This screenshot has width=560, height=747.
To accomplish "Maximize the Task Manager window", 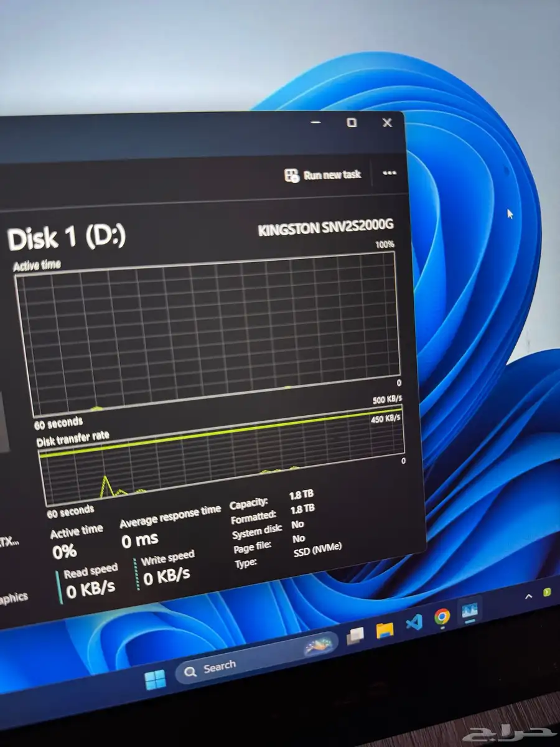I will click(x=352, y=123).
